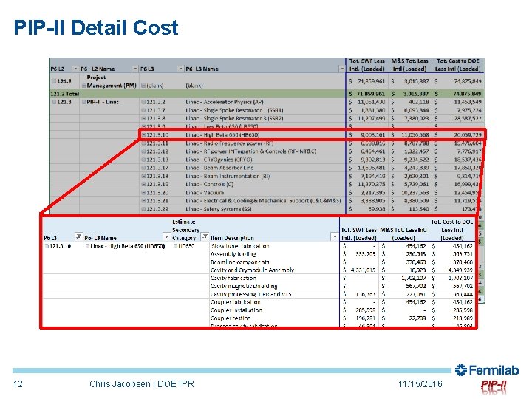
Task: Expand 121.3.10 in the upper table
Action: [143, 135]
